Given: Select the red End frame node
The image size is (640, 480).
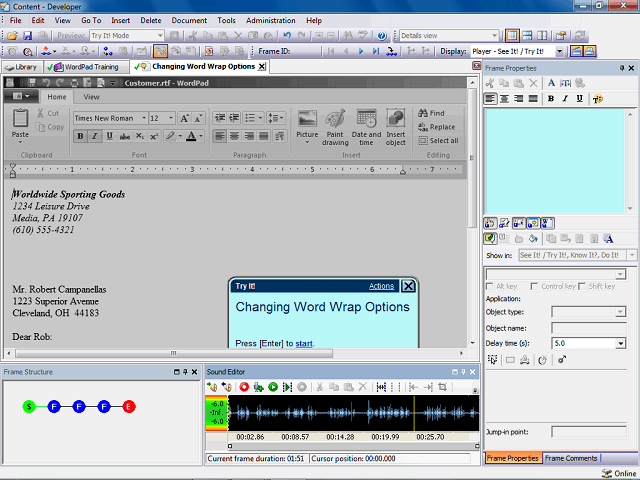Looking at the screenshot, I should coord(129,407).
